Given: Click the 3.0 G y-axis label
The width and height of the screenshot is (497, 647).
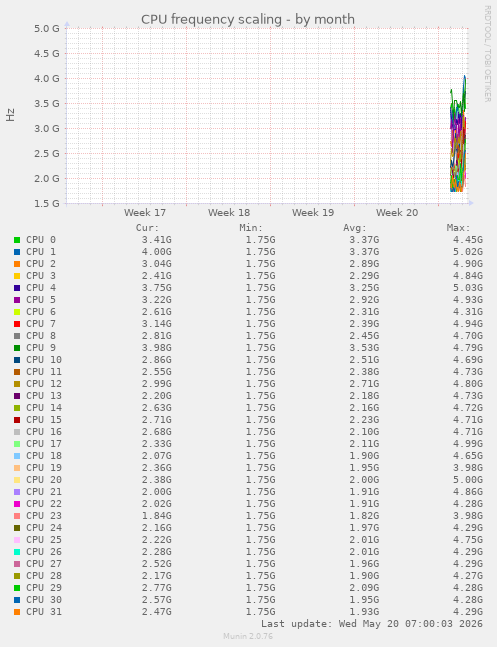Looking at the screenshot, I should (47, 128).
